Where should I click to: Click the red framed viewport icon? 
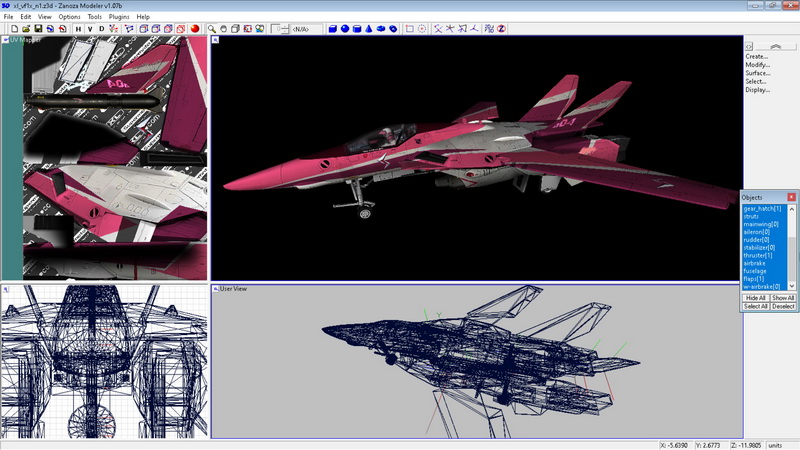(247, 29)
